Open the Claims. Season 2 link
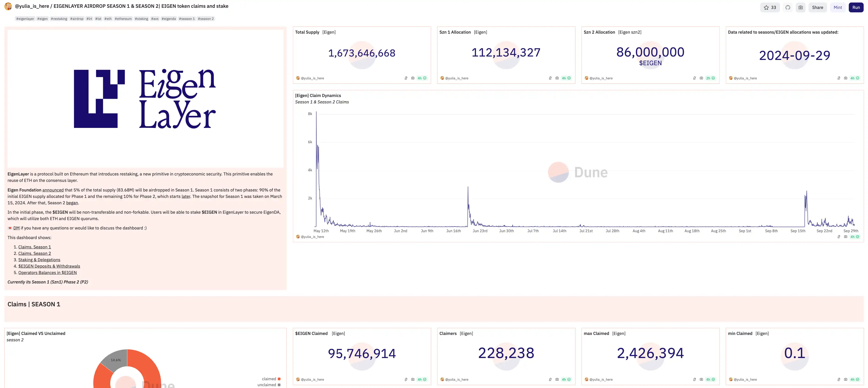This screenshot has width=868, height=388. 34,253
